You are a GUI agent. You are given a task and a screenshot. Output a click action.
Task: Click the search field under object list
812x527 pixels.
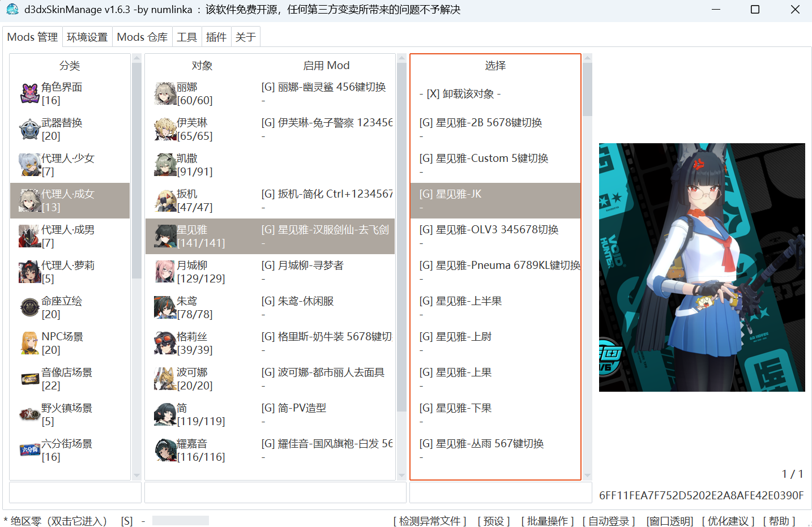tap(275, 492)
